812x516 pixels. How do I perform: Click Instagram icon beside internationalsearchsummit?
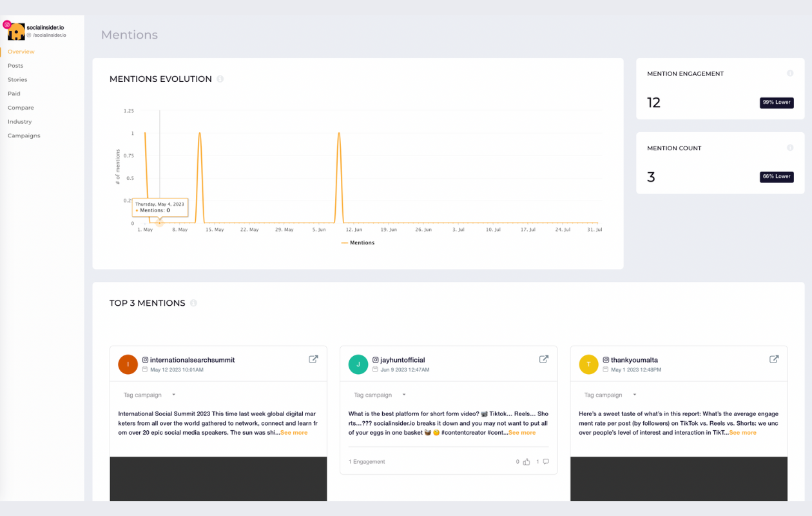tap(146, 360)
